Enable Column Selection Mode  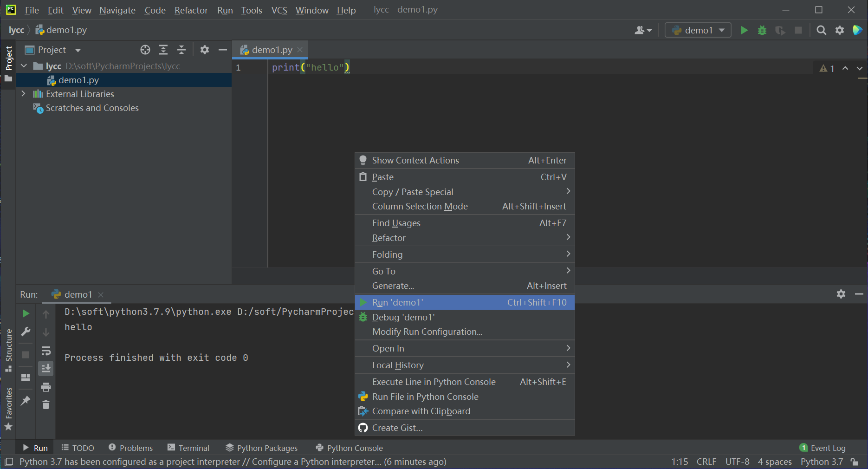pos(420,206)
